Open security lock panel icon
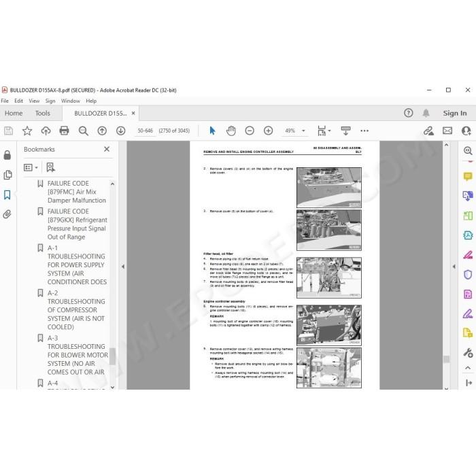 (7, 155)
